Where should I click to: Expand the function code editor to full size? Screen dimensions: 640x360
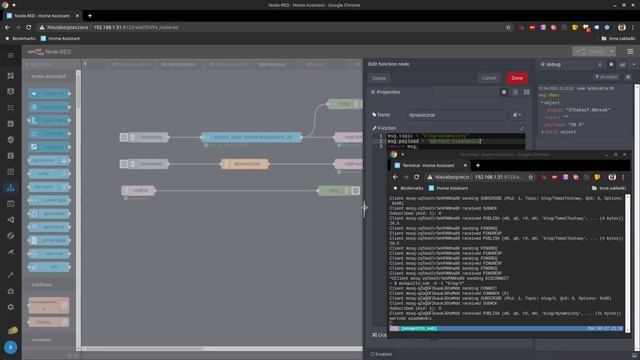point(522,128)
